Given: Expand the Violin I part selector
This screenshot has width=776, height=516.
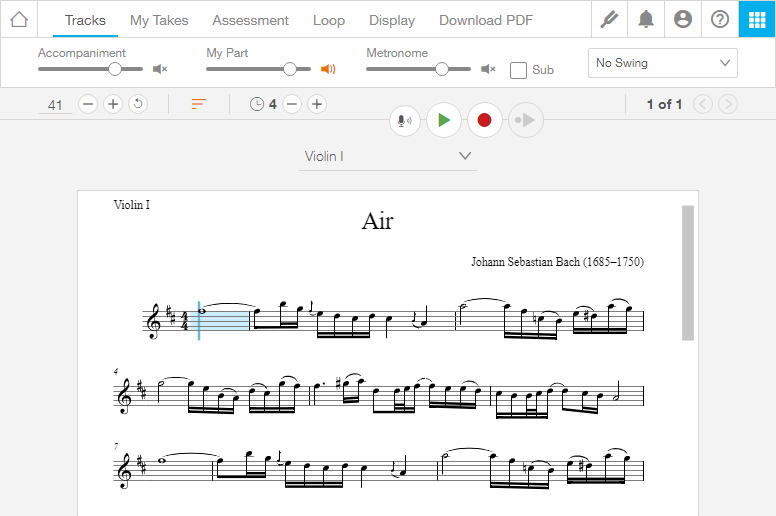Looking at the screenshot, I should click(x=388, y=156).
